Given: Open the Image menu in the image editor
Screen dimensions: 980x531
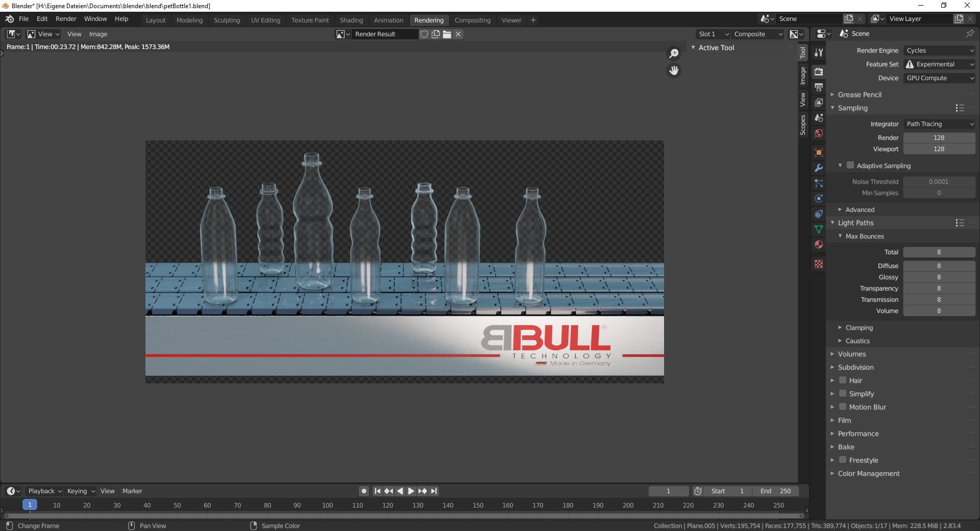Looking at the screenshot, I should (x=98, y=34).
